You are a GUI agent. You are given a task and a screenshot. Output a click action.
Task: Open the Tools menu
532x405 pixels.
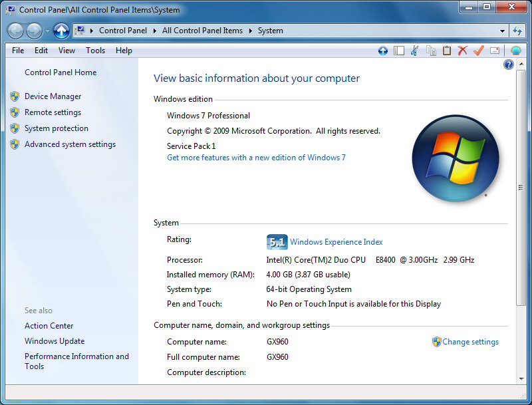click(95, 51)
